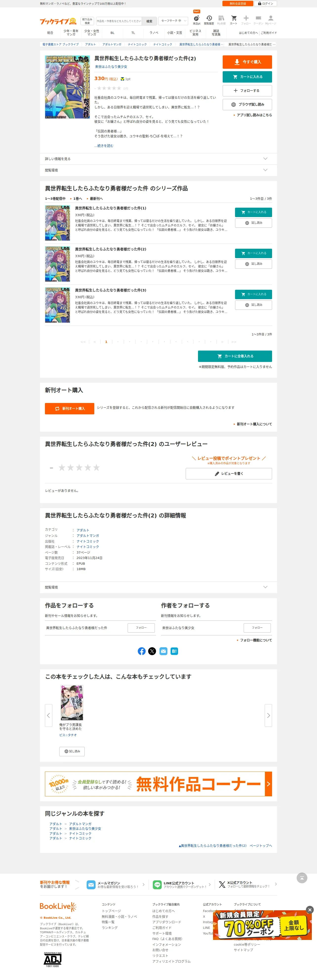317x980 pixels.
Task: Open the メールマガジン mail icon link
Action: [91, 885]
